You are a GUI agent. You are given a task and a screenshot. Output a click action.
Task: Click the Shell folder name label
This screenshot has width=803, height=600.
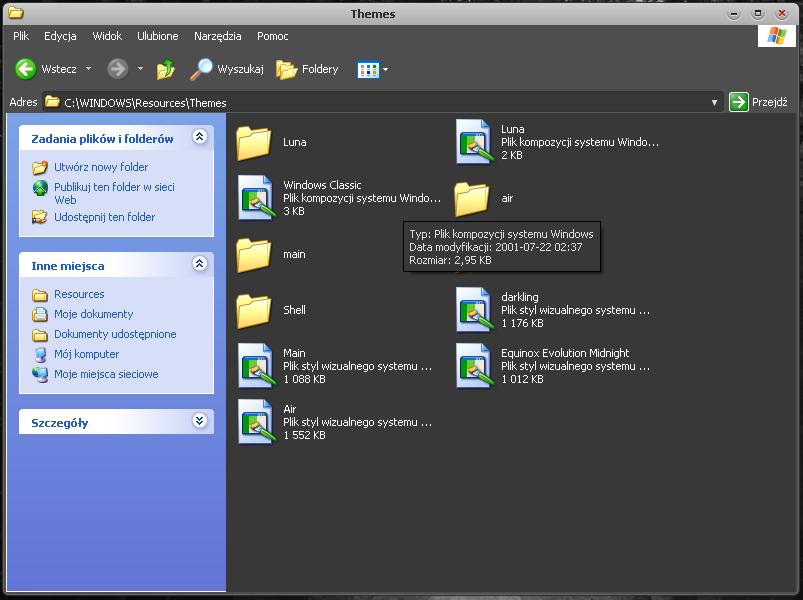(294, 310)
